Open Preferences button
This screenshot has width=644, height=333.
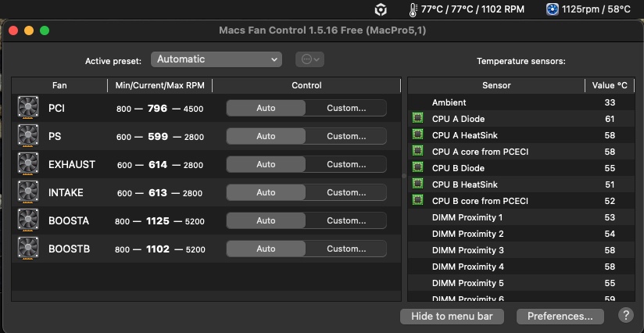coord(560,316)
